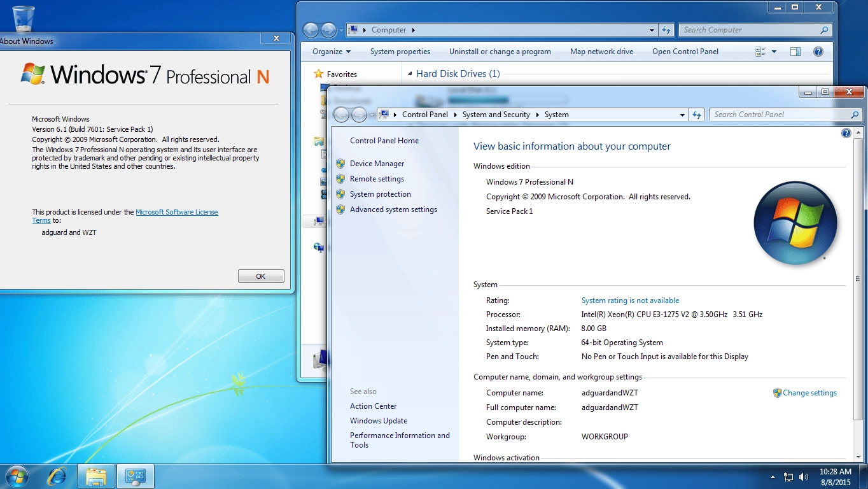
Task: Open the view options dropdown arrow
Action: 774,52
